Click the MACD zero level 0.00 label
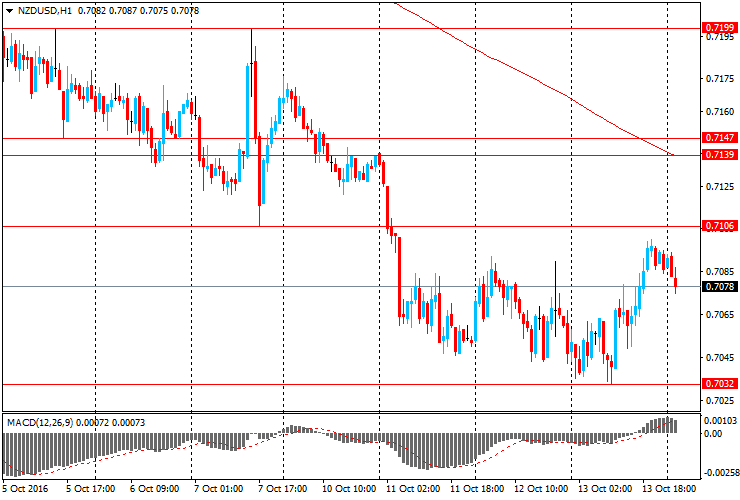 tap(713, 433)
